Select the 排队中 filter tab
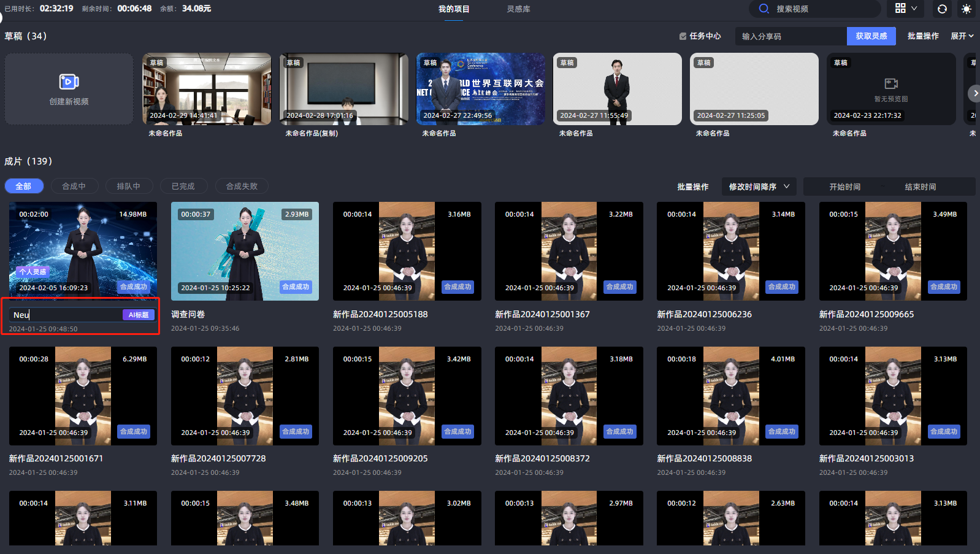The height and width of the screenshot is (554, 980). (x=129, y=186)
